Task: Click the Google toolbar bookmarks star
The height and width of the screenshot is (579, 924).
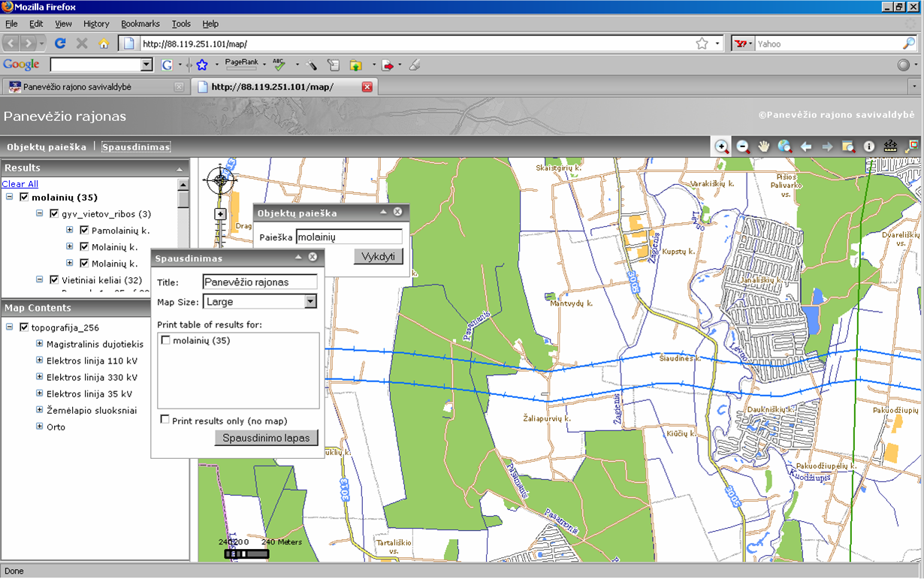Action: click(x=202, y=65)
